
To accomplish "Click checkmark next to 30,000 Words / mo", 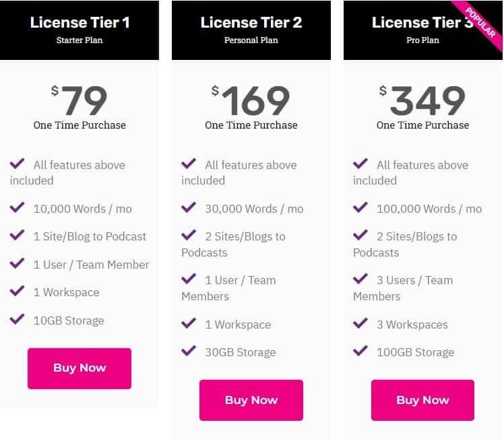I will pyautogui.click(x=189, y=208).
